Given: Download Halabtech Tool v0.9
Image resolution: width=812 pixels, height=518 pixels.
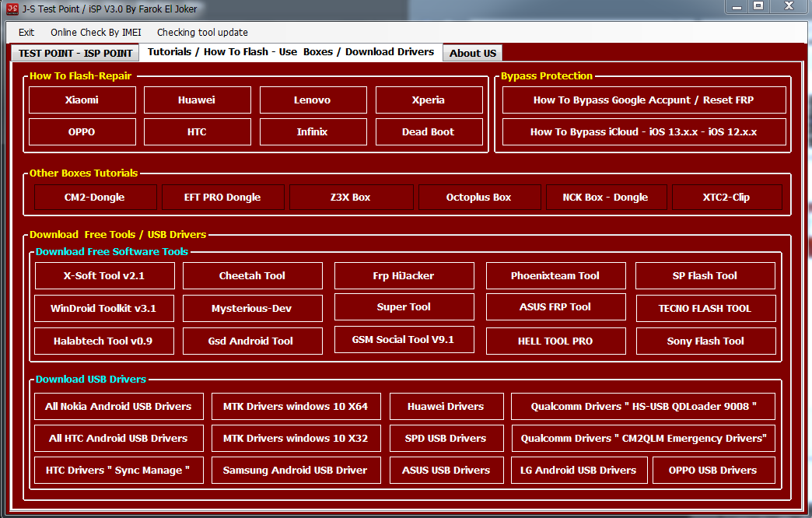Looking at the screenshot, I should [104, 341].
